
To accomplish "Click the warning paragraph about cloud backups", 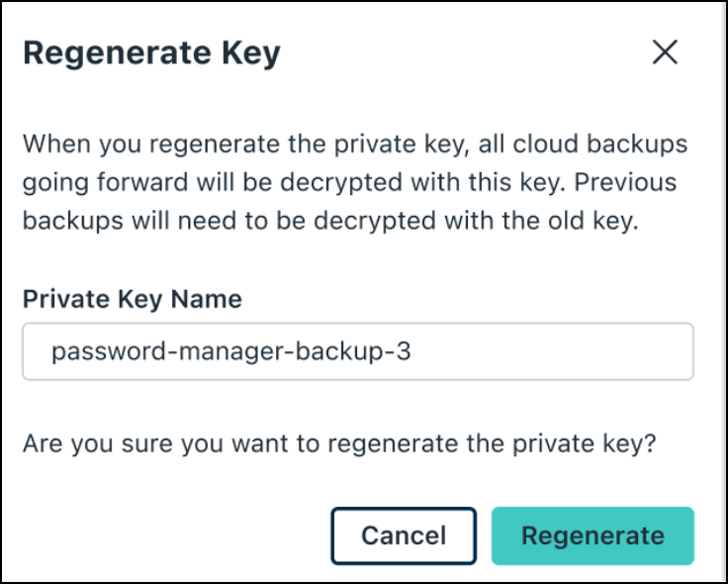I will [354, 184].
